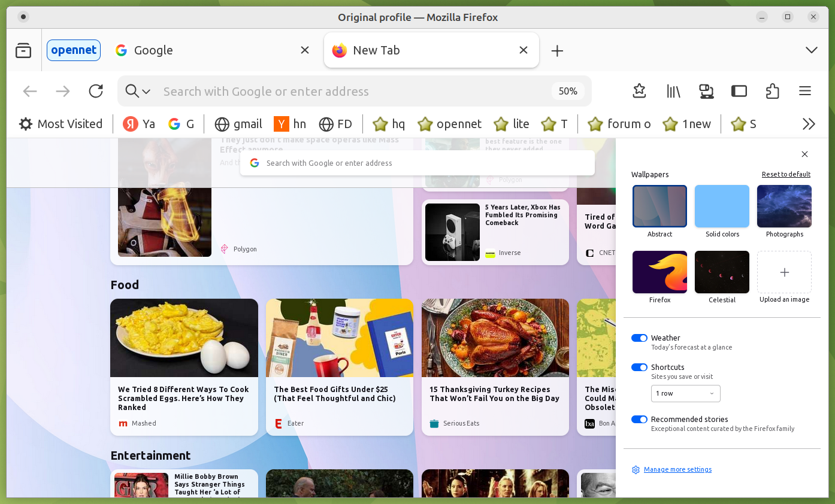Focus the new tab page search box
The image size is (835, 504).
[x=417, y=163]
